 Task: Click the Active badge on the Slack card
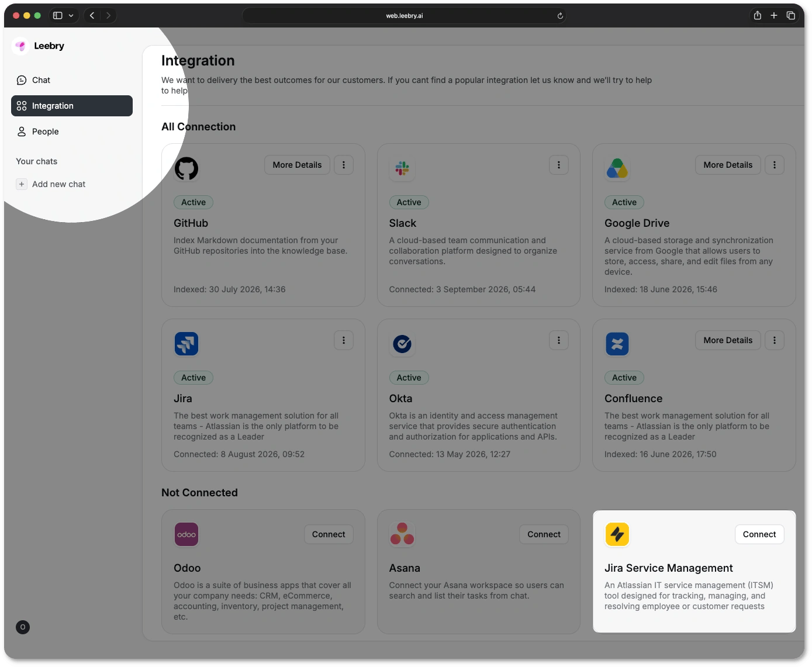[409, 202]
